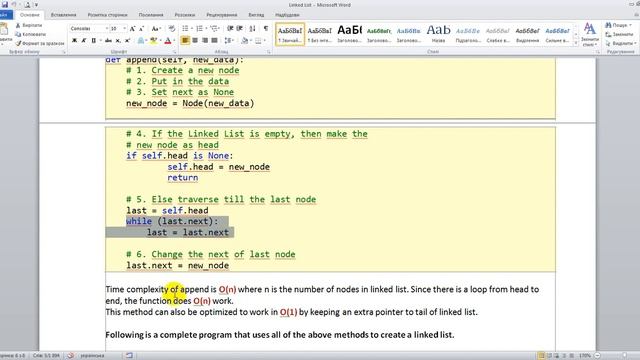Start a bulleted list
640x360 pixels.
[185, 29]
